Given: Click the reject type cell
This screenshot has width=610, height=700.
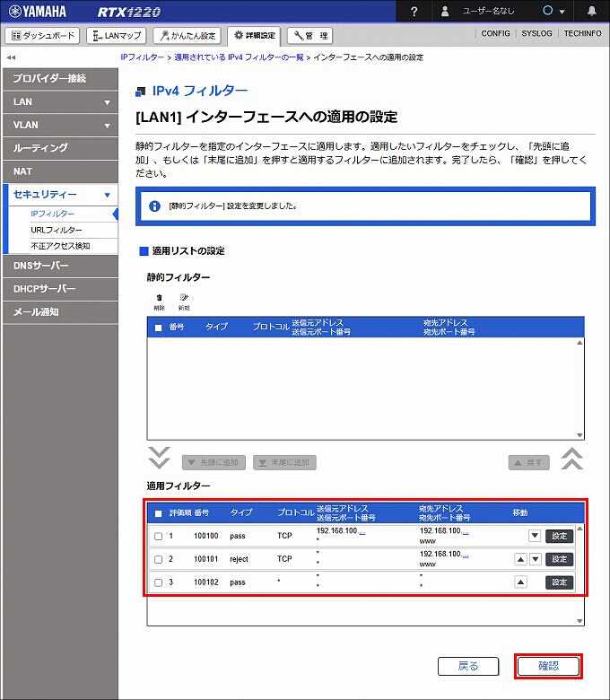Looking at the screenshot, I should pos(239,559).
